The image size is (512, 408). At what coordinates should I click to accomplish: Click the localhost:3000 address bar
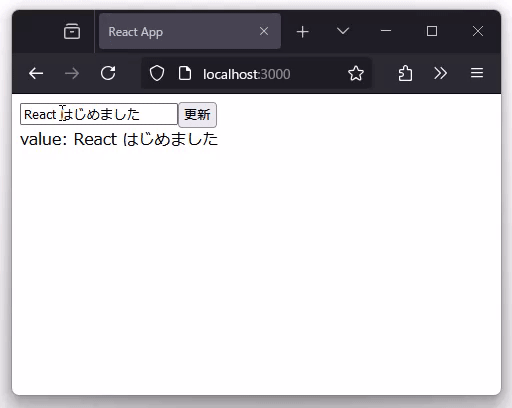pos(246,74)
